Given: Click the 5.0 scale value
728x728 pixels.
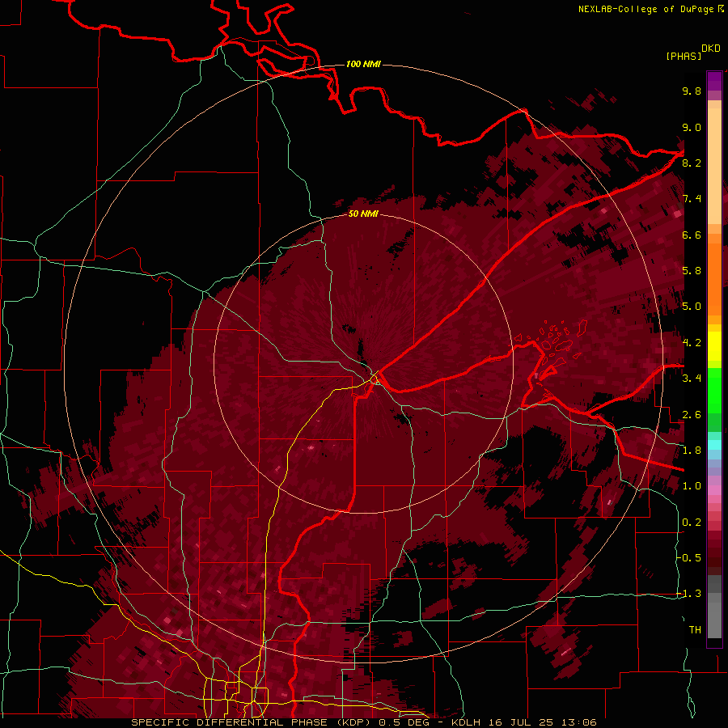Looking at the screenshot, I should click(x=692, y=307).
